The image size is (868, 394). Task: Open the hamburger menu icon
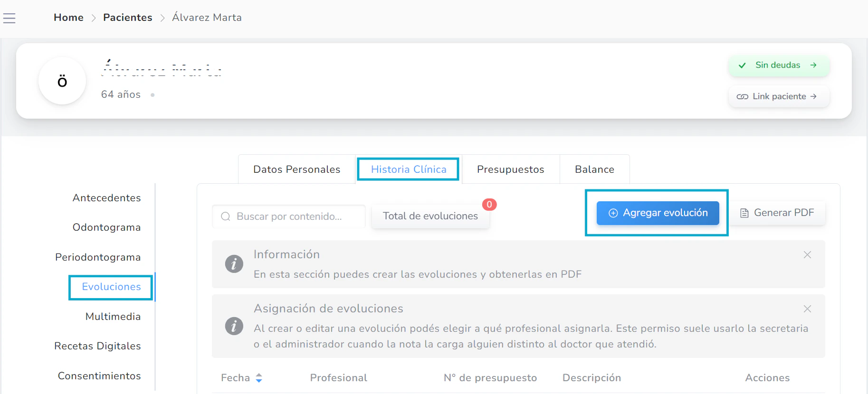(x=9, y=18)
